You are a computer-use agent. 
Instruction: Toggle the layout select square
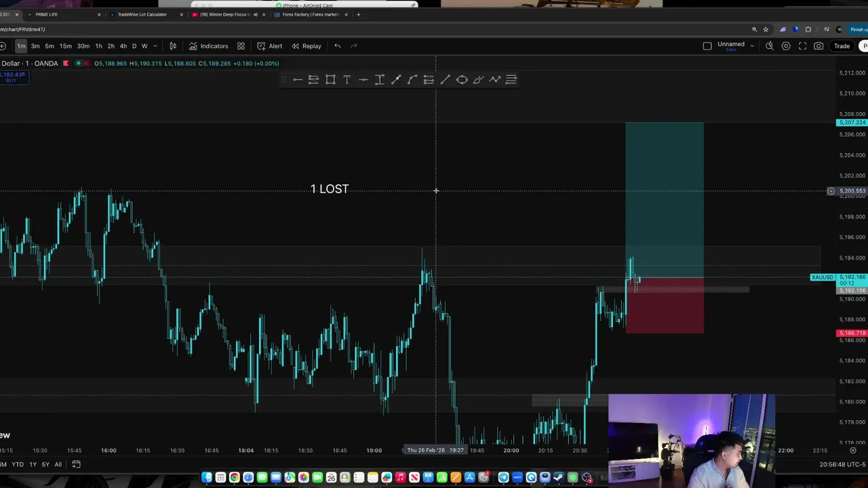tap(707, 46)
